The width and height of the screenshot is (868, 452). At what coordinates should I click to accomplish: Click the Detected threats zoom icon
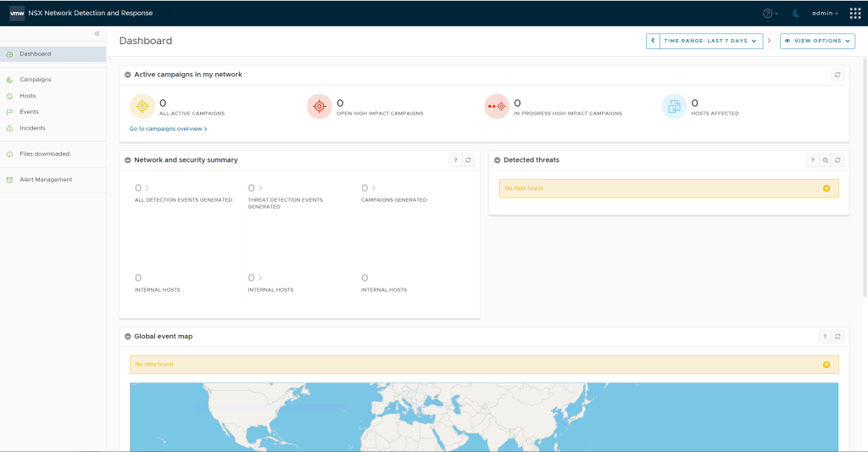click(x=826, y=160)
